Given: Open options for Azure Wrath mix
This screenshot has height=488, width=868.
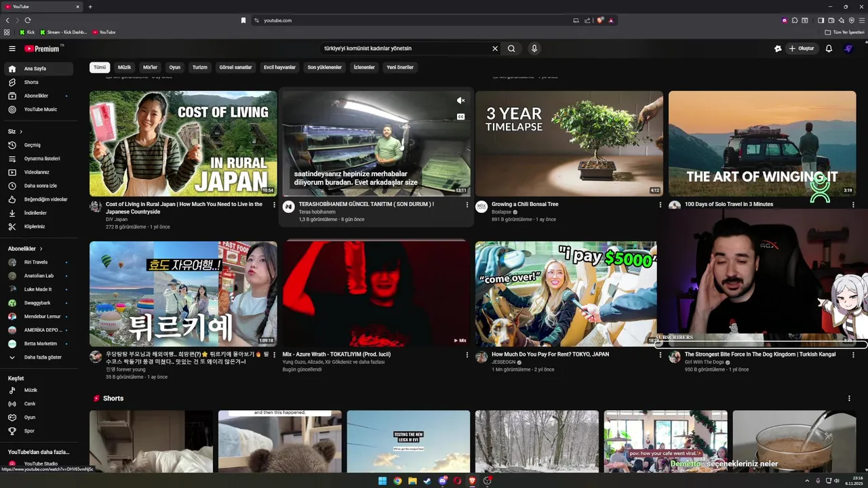Looking at the screenshot, I should [467, 354].
